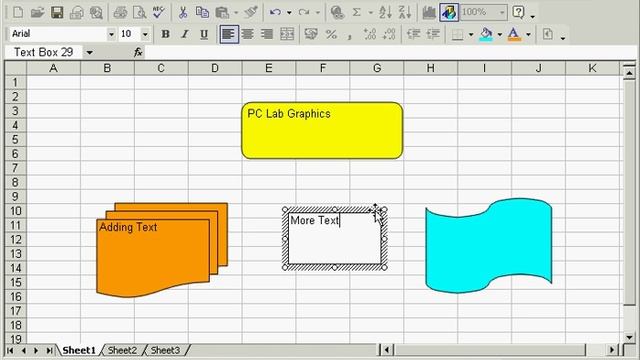Click the vertical scrollbar down arrow
The image size is (640, 360).
tap(629, 338)
